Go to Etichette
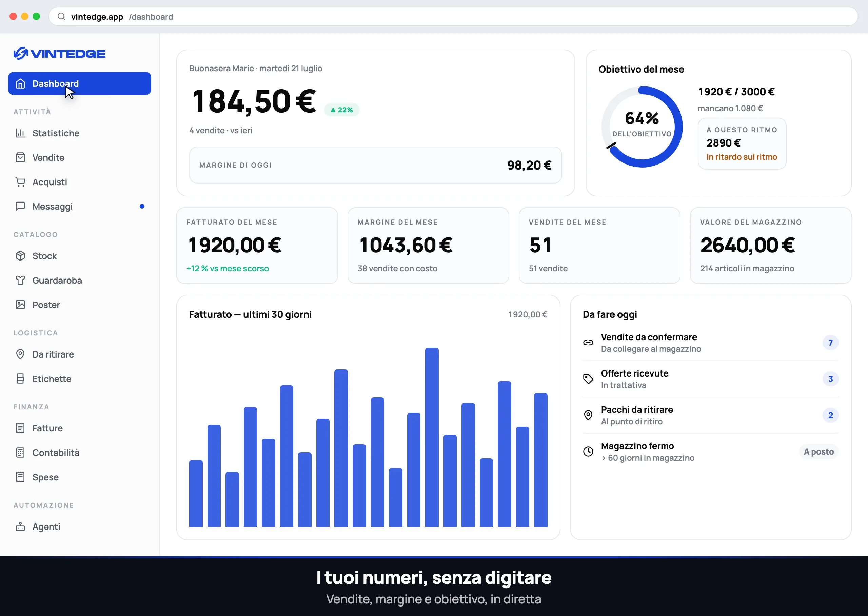This screenshot has height=616, width=868. click(x=80, y=379)
